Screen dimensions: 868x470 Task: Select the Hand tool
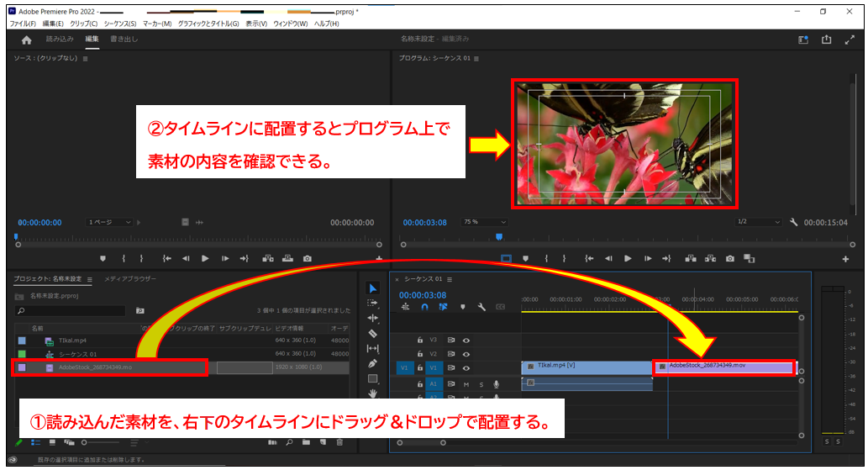(x=372, y=393)
